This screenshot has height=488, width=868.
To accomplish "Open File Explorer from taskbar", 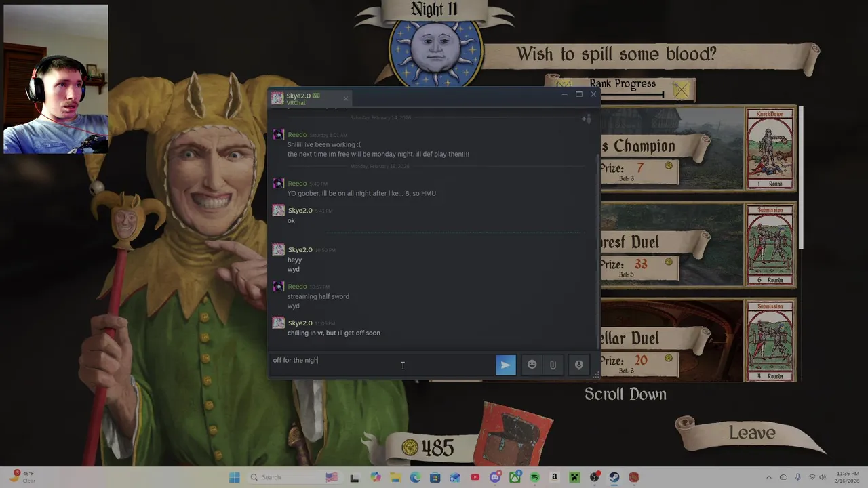I will (x=395, y=477).
